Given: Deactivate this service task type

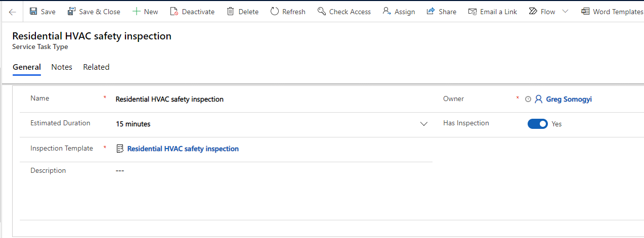Looking at the screenshot, I should click(192, 12).
